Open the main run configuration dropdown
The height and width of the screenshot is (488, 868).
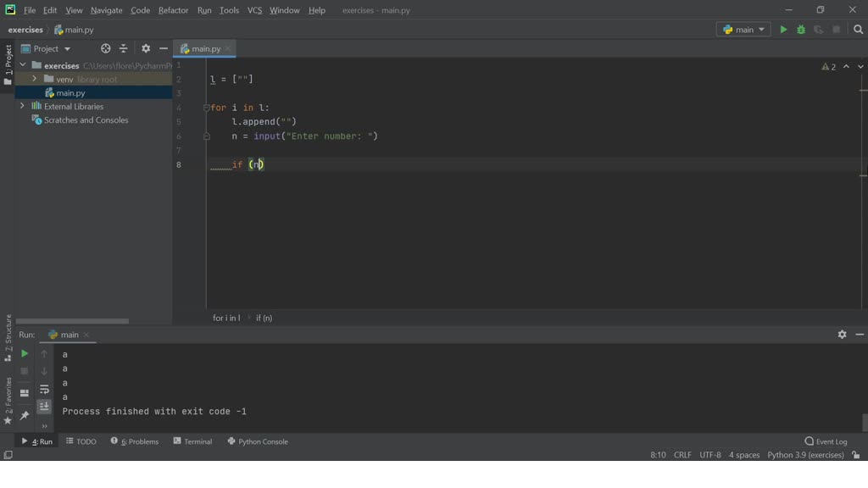click(743, 30)
